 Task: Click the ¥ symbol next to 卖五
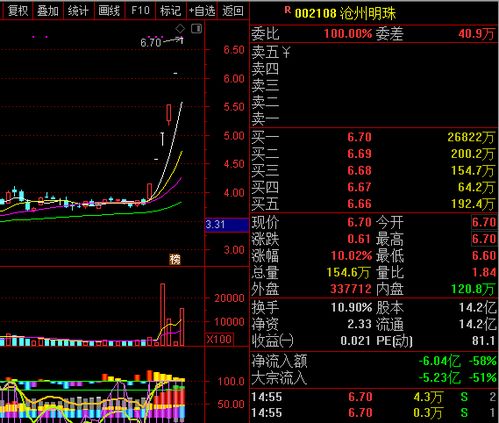click(286, 52)
